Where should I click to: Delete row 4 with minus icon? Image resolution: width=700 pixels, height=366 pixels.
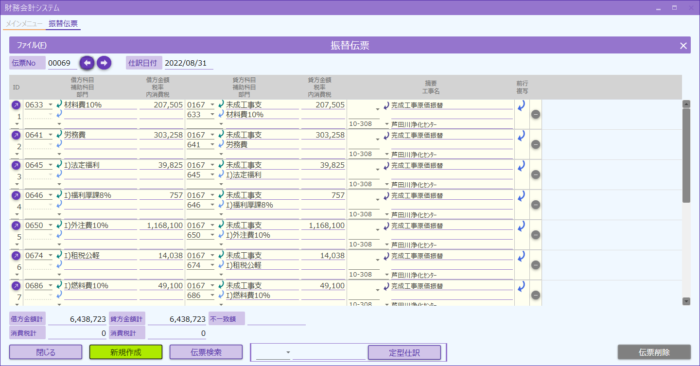tap(536, 205)
